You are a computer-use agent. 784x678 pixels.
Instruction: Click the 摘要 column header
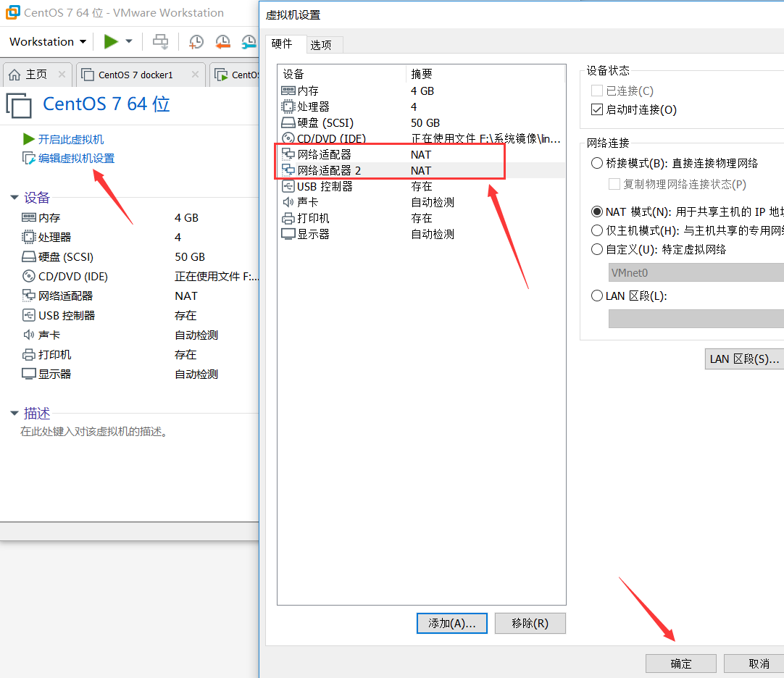click(x=485, y=74)
